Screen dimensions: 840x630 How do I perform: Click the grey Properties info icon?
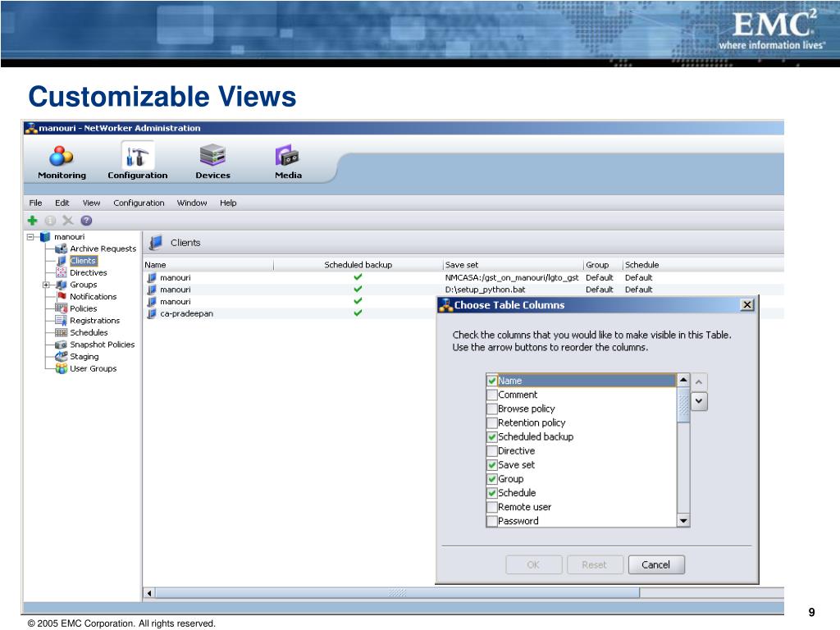coord(50,220)
